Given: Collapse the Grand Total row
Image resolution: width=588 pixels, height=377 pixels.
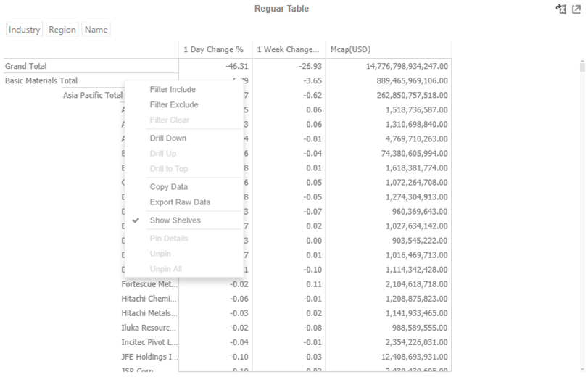Looking at the screenshot, I should point(26,66).
